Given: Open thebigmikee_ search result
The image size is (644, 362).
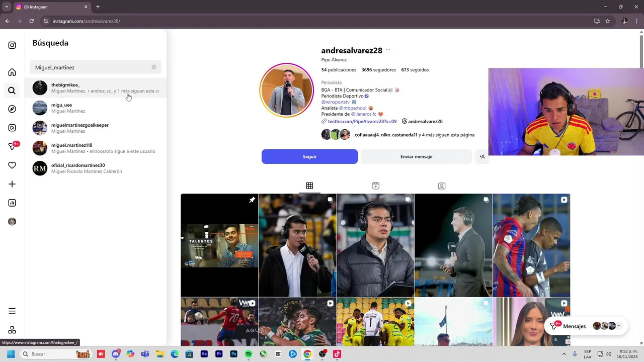Looking at the screenshot, I should click(96, 87).
